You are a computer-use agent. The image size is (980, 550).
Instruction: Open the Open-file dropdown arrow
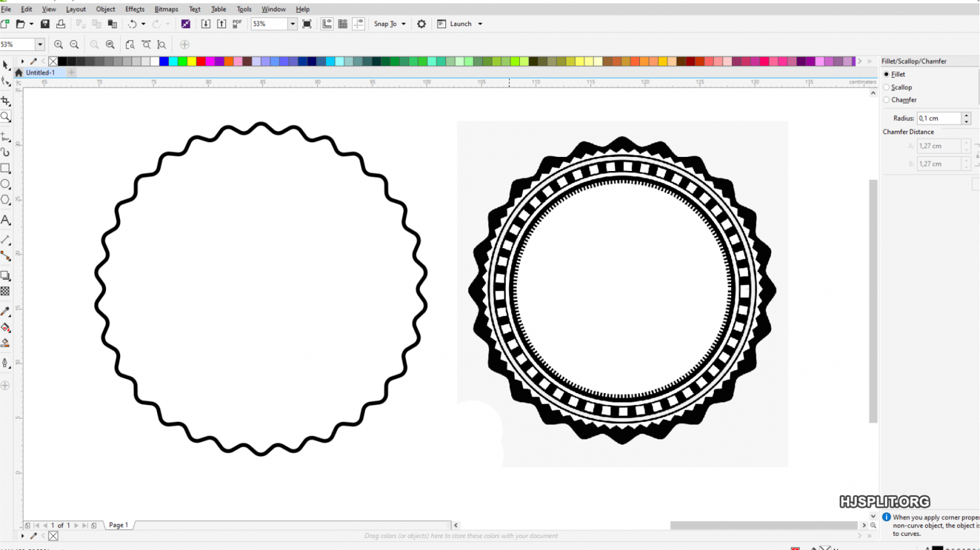pos(31,24)
